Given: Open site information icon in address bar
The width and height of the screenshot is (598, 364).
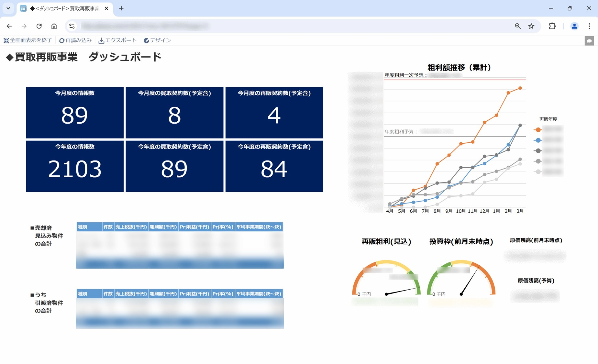Looking at the screenshot, I should pos(72,26).
